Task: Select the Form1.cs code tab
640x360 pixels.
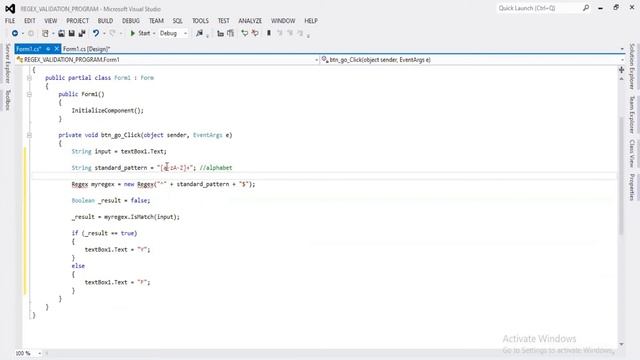Action: (29, 49)
